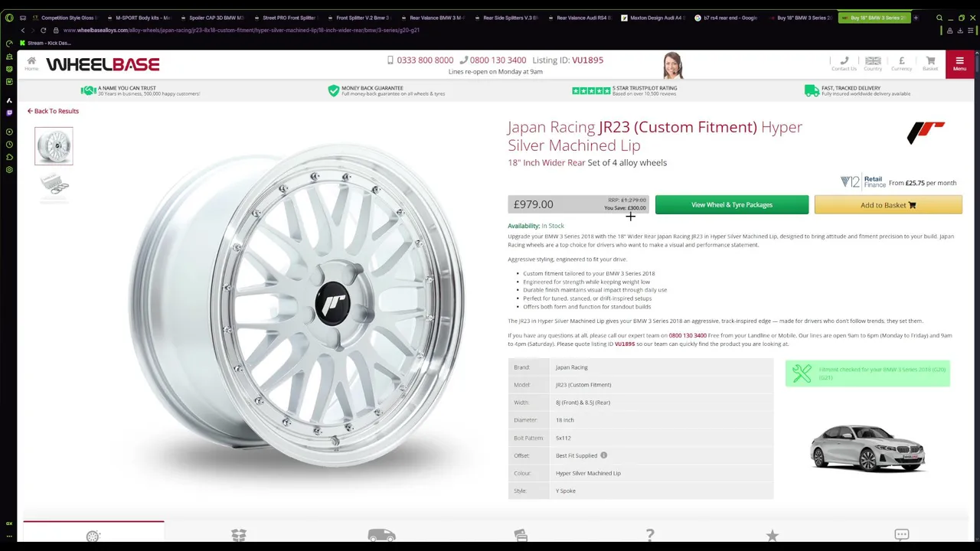Viewport: 980px width, 551px height.
Task: Open the delivery van tab
Action: (x=381, y=536)
